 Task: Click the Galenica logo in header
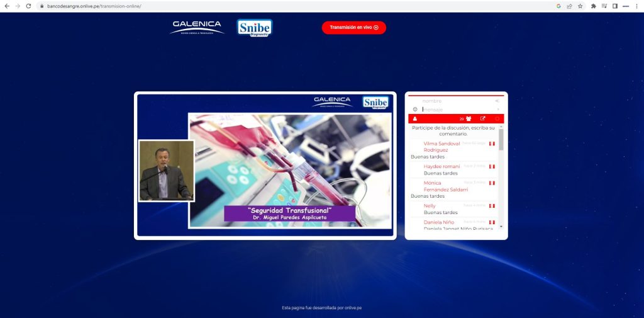coord(197,27)
